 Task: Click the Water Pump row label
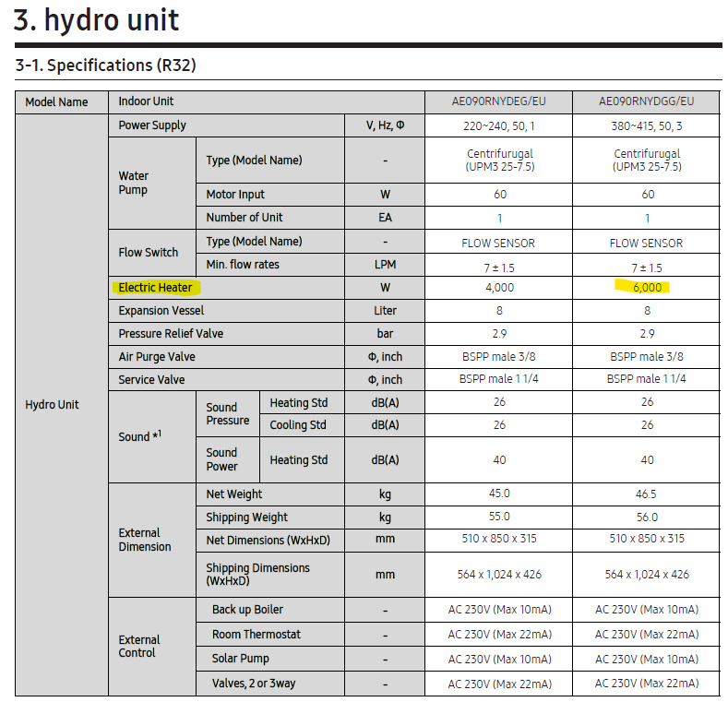pyautogui.click(x=133, y=183)
